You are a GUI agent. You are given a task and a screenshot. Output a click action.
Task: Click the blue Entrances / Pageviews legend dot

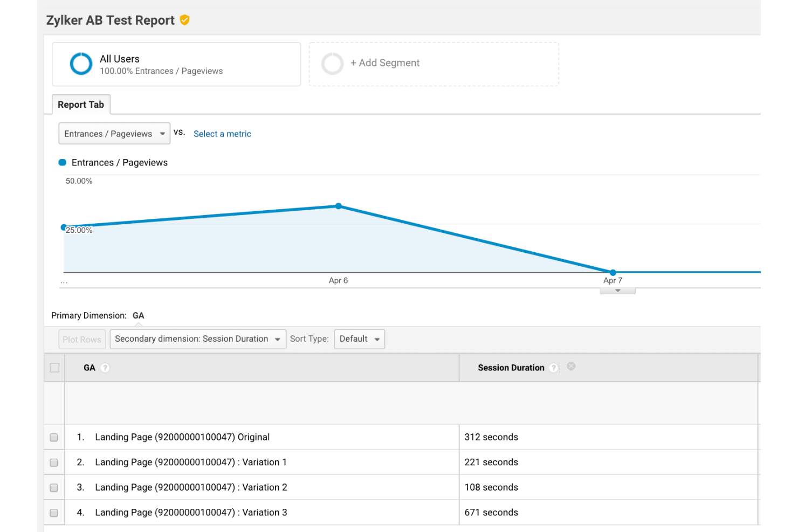point(63,162)
